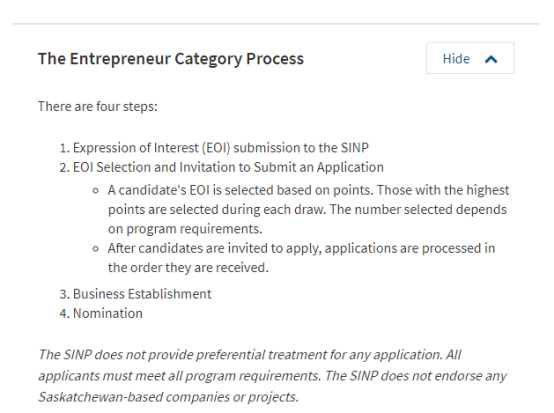Click the word 'Hide' label text

456,59
